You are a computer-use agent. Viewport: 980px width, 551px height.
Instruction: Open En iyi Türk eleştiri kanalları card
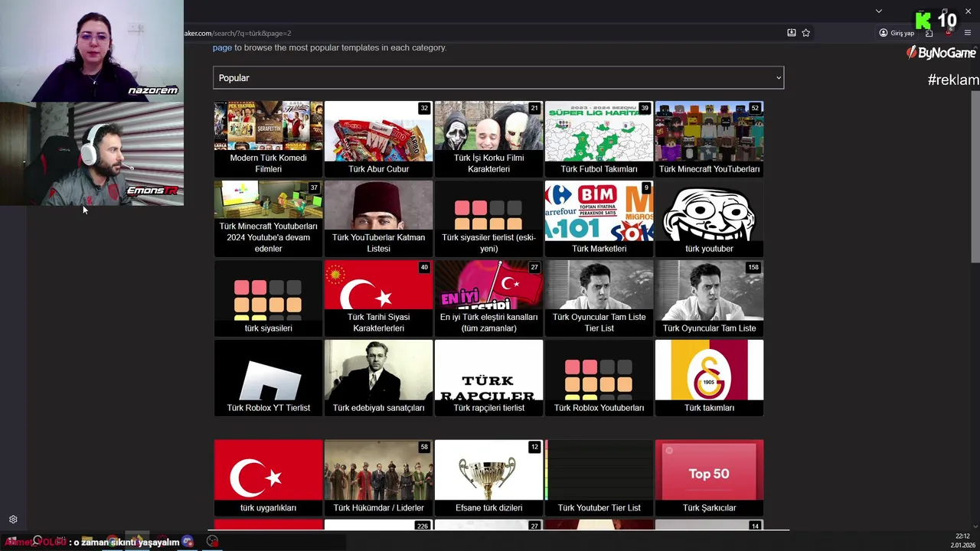(x=488, y=298)
